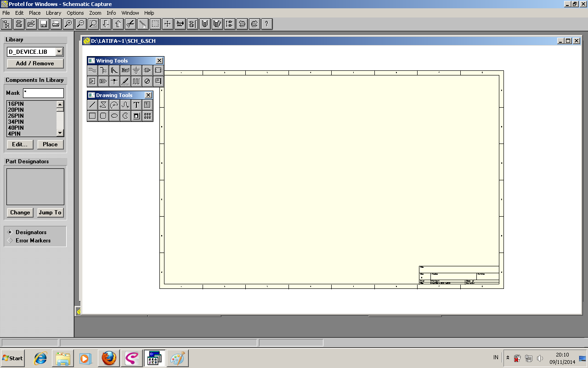
Task: Select the dashed rectangle selection tool
Action: [x=155, y=24]
